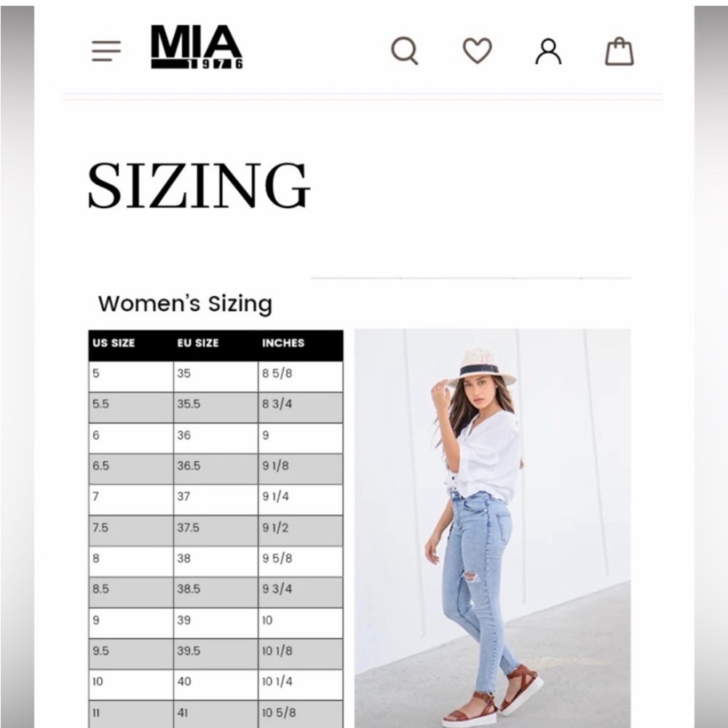The height and width of the screenshot is (728, 728).
Task: Open the heart wishlist icon
Action: click(x=478, y=51)
